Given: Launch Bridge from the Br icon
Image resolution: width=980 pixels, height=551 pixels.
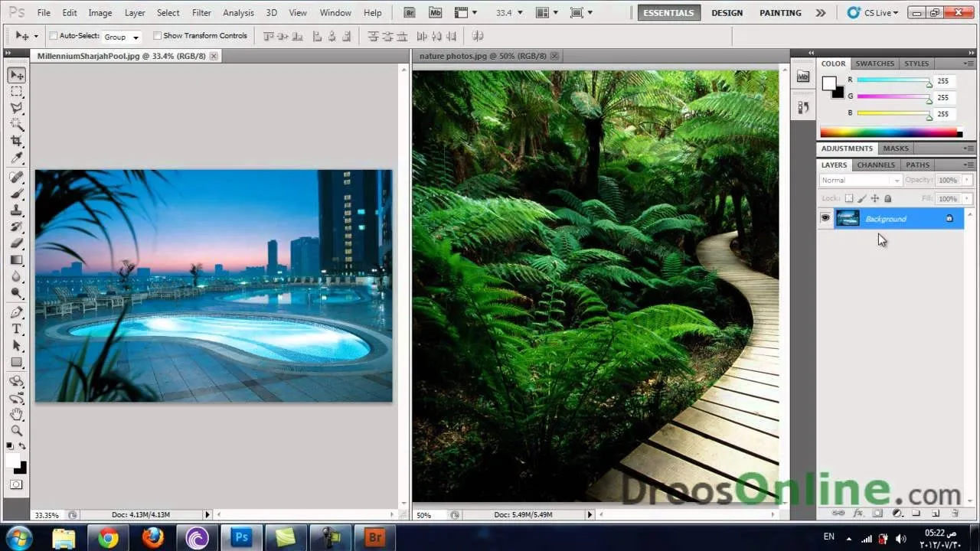Looking at the screenshot, I should pos(410,13).
